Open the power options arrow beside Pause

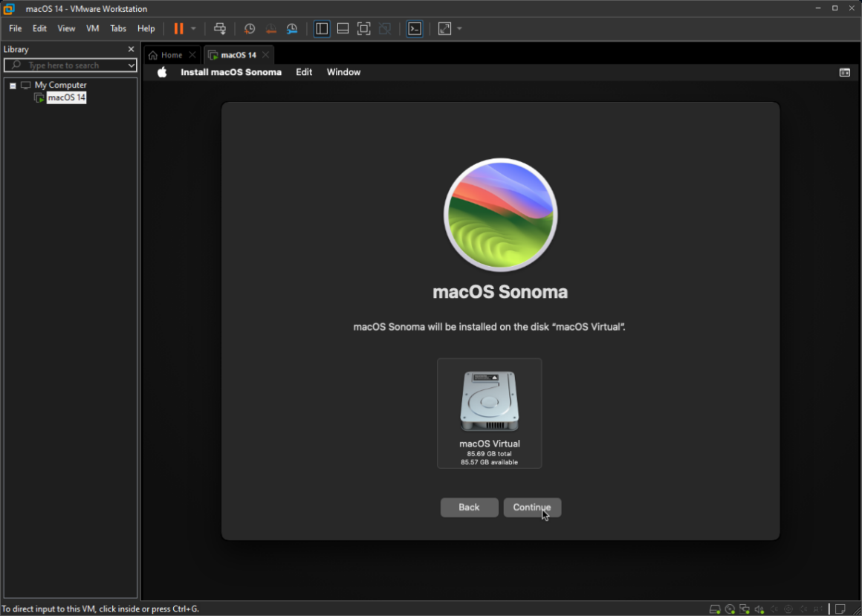pyautogui.click(x=193, y=28)
